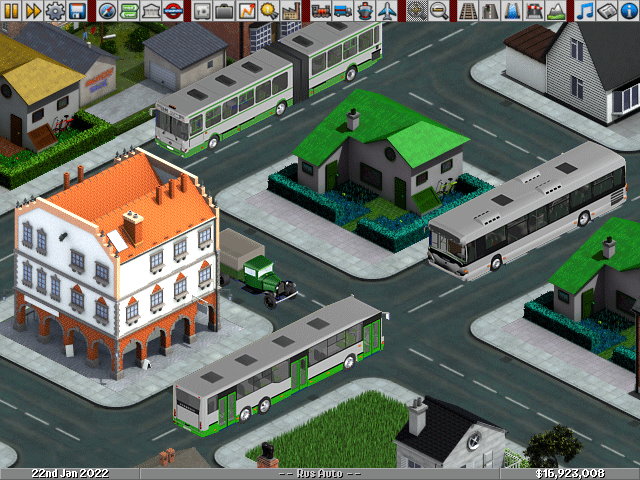This screenshot has height=480, width=640.
Task: Open company info briefcase icon
Action: pos(224,11)
